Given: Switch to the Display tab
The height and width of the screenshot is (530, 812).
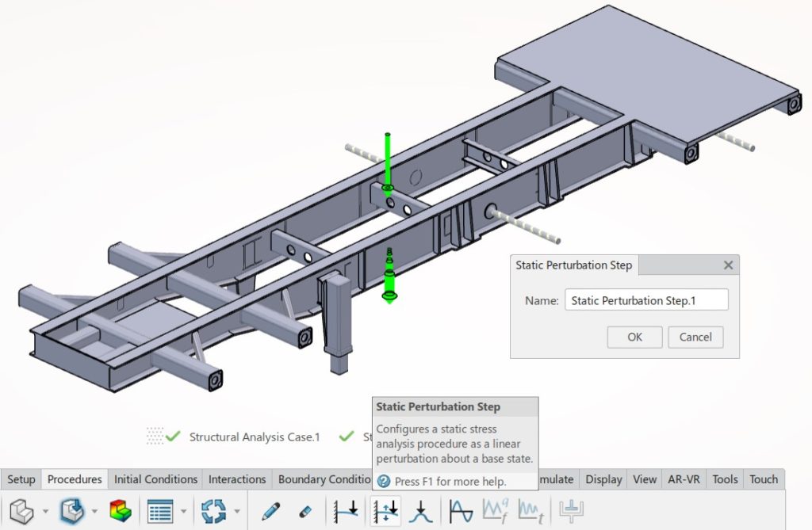Looking at the screenshot, I should [603, 479].
